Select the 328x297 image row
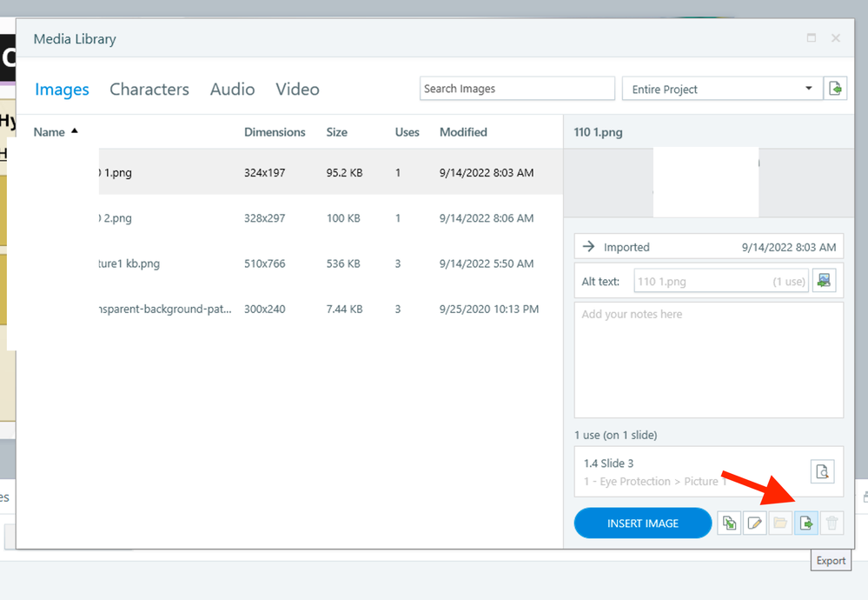 pos(287,218)
